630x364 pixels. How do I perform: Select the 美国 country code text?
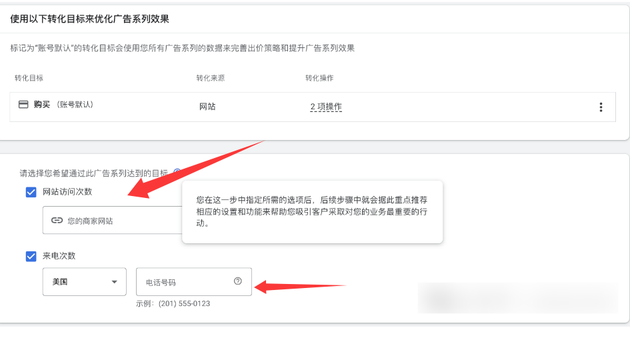pos(60,282)
